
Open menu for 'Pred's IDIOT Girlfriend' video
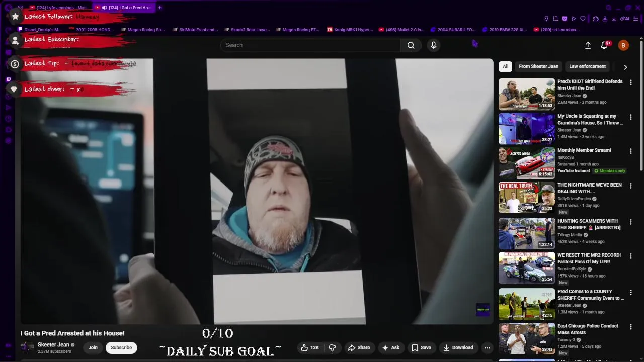631,82
